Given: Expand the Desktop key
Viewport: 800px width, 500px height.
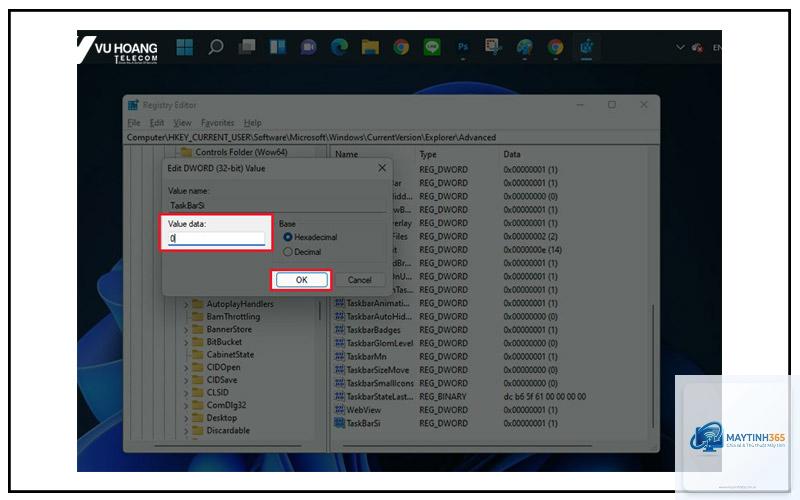Looking at the screenshot, I should (186, 418).
